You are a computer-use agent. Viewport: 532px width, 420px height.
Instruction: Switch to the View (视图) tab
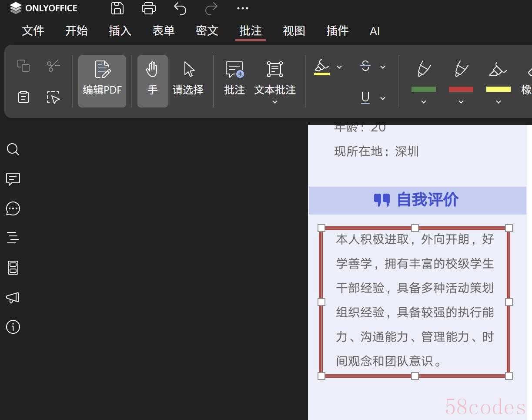[294, 31]
